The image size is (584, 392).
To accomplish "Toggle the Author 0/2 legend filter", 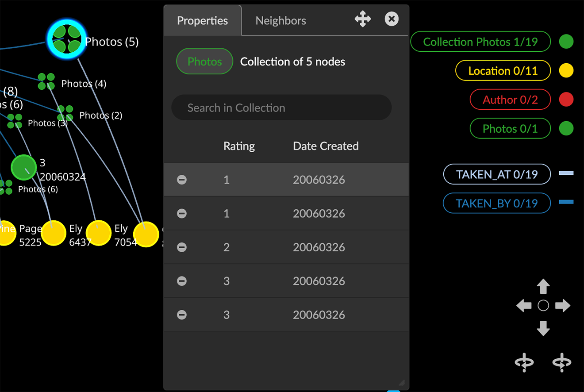I will pos(510,100).
